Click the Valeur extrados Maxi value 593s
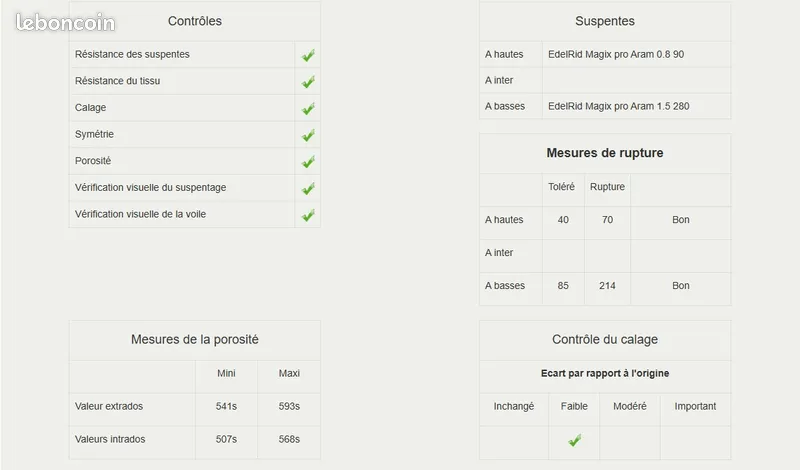 289,406
